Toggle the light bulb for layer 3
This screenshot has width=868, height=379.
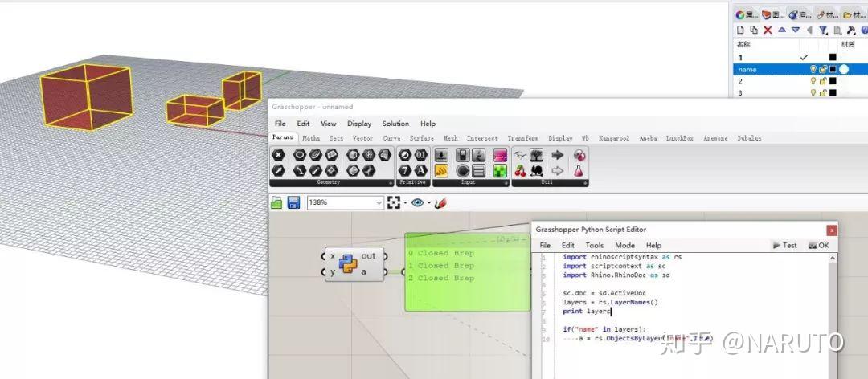pyautogui.click(x=813, y=93)
